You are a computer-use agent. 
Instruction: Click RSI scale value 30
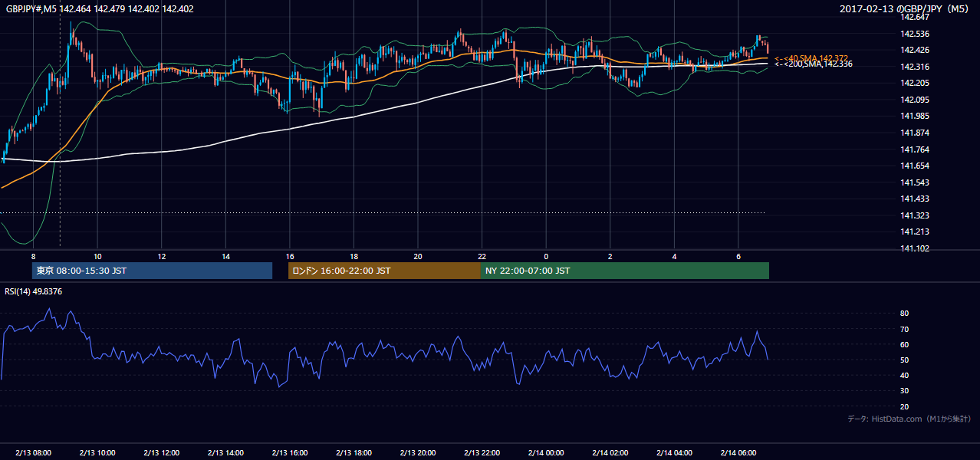tap(904, 391)
